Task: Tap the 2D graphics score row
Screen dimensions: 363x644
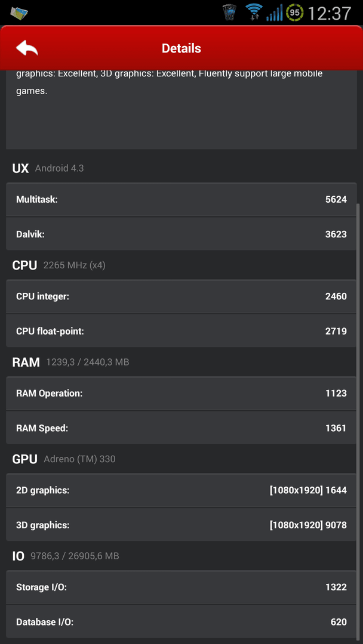Action: [181, 490]
